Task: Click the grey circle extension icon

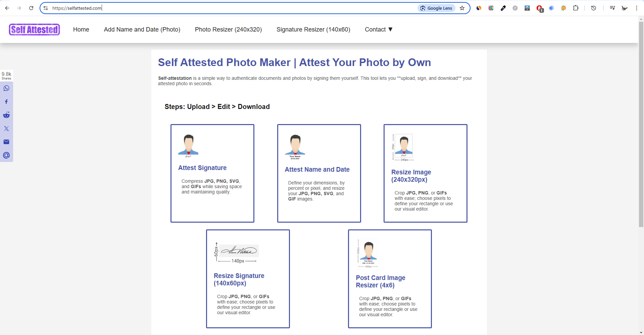Action: pyautogui.click(x=515, y=8)
